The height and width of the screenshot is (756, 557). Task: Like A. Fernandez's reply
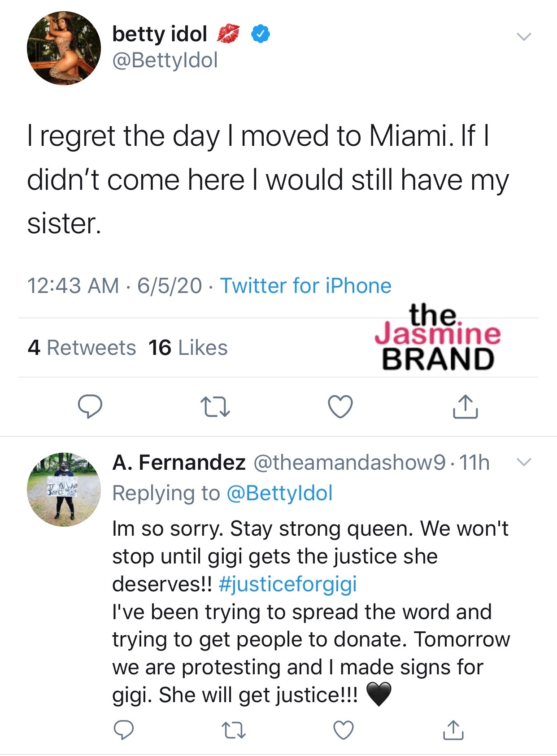click(344, 730)
